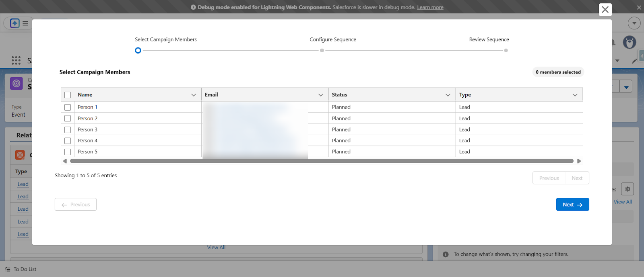Select the Person 5 checkbox
The width and height of the screenshot is (644, 277).
(68, 152)
